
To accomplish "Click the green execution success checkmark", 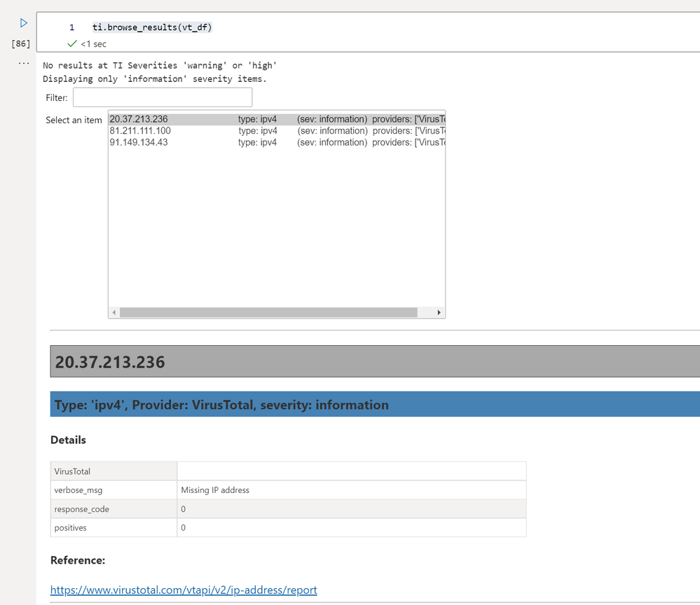I will (x=72, y=43).
